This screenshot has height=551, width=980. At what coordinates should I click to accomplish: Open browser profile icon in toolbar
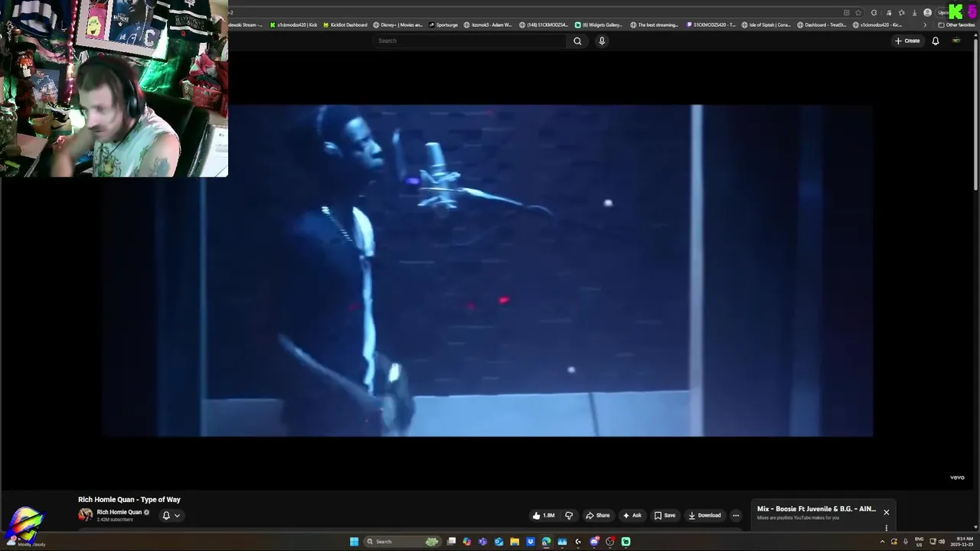click(x=927, y=12)
